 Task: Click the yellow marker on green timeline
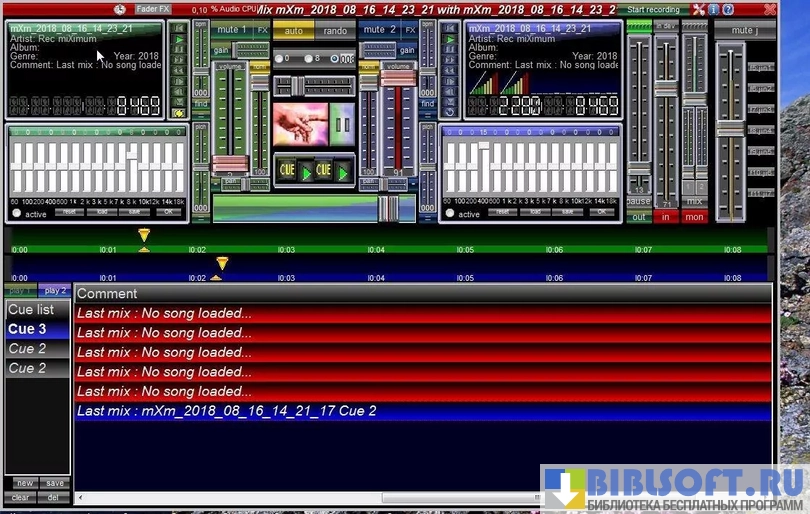144,235
